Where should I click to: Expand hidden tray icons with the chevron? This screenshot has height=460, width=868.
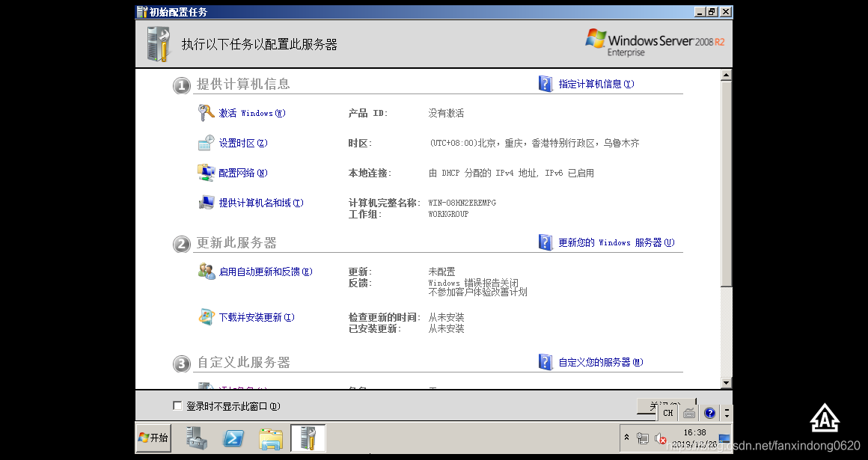626,438
